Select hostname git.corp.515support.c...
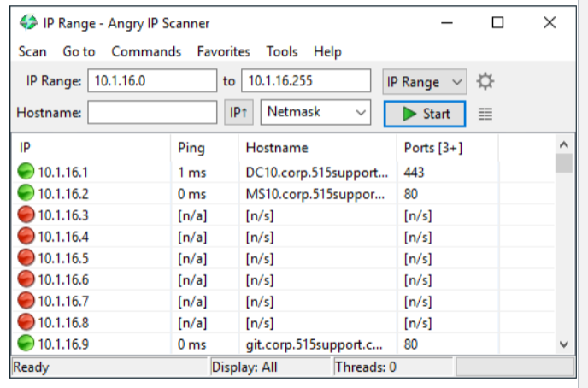Image resolution: width=588 pixels, height=388 pixels. [x=314, y=344]
